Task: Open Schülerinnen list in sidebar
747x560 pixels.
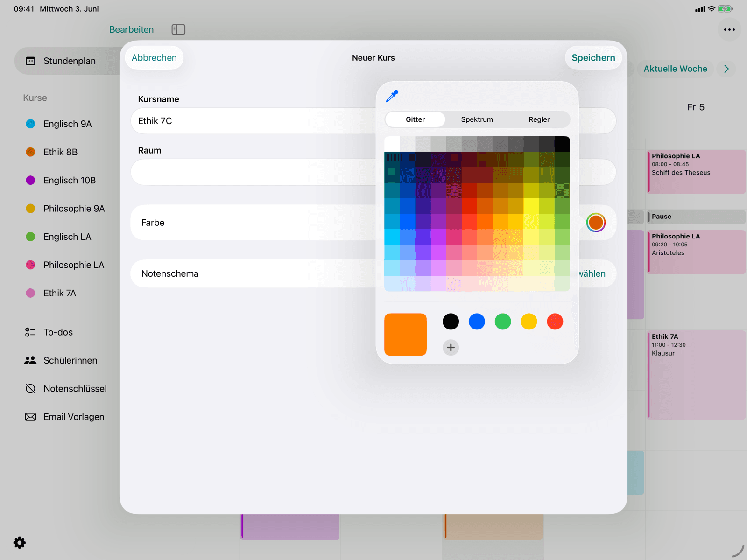Action: 70,360
